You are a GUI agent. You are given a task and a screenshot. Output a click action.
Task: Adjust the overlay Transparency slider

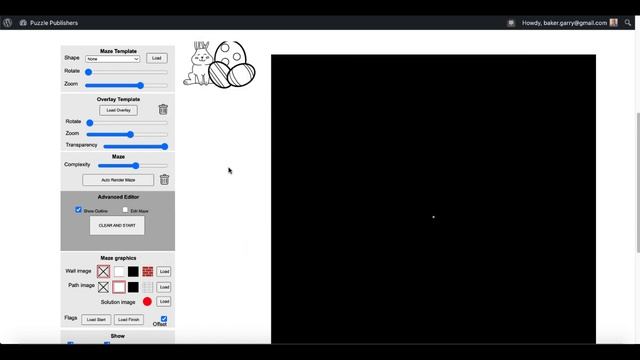pos(136,146)
